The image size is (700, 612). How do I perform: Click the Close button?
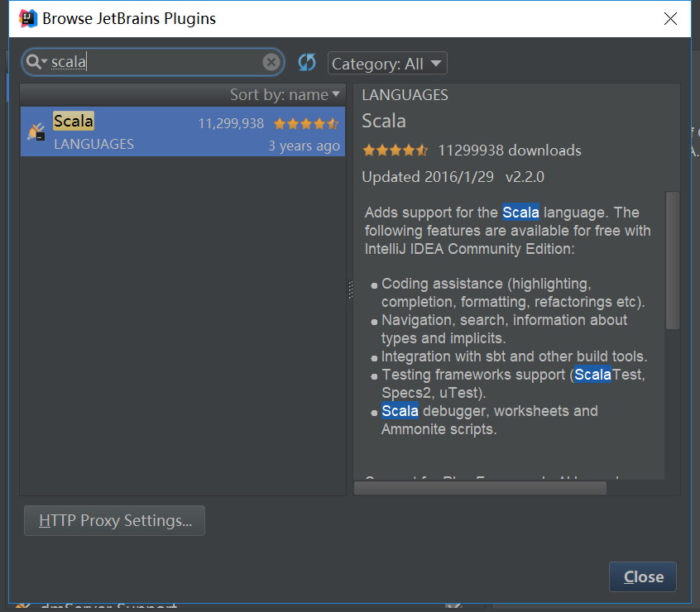(x=643, y=576)
